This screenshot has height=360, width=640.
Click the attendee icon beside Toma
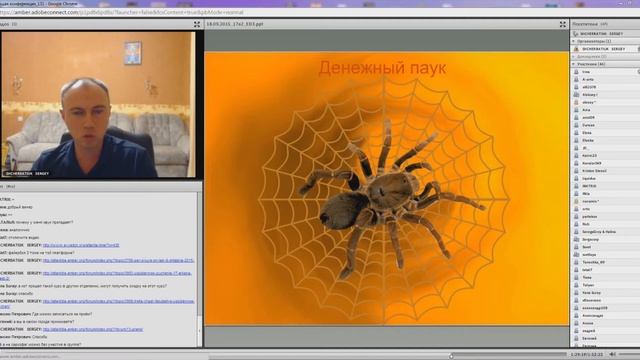click(x=576, y=278)
